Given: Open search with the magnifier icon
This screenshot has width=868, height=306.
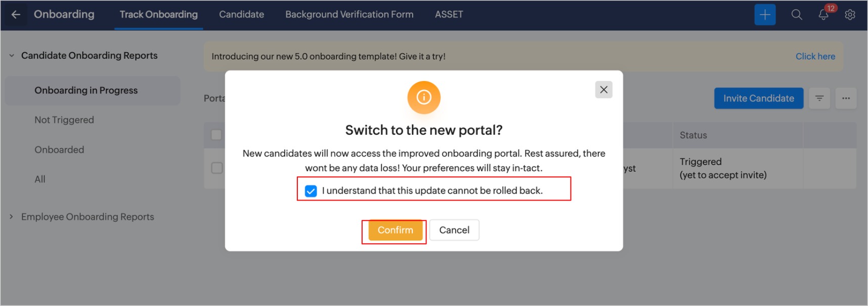Looking at the screenshot, I should point(796,15).
